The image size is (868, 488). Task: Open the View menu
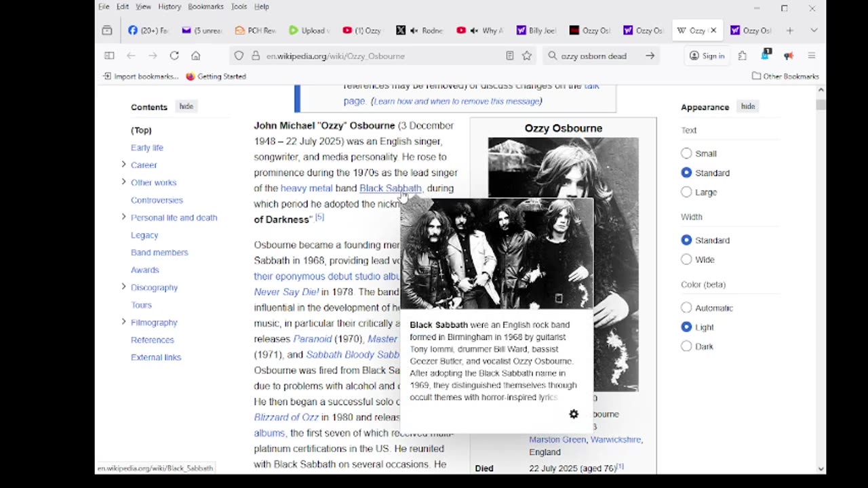click(x=143, y=7)
